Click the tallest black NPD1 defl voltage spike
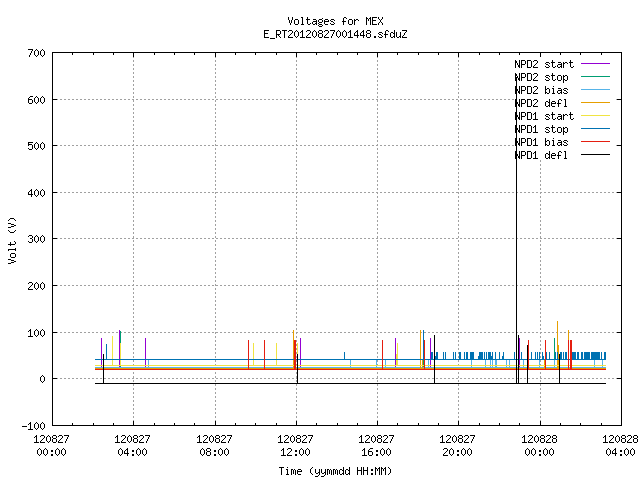The height and width of the screenshot is (480, 640). (516, 229)
